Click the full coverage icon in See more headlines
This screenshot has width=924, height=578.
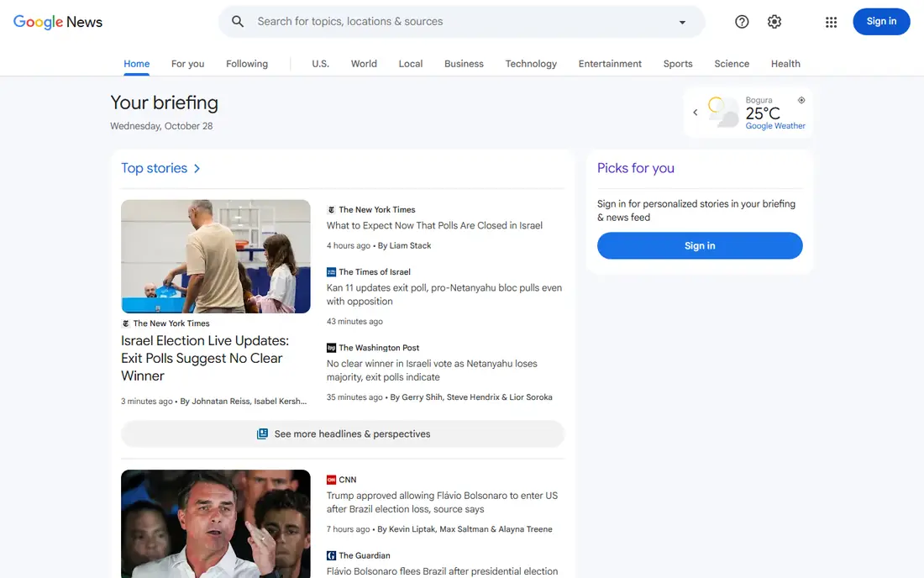tap(262, 433)
